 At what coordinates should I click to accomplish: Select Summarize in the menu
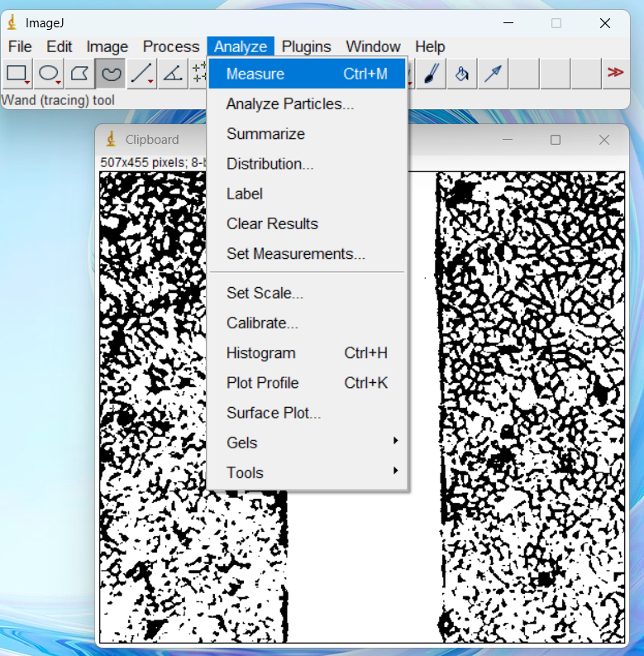tap(307, 134)
